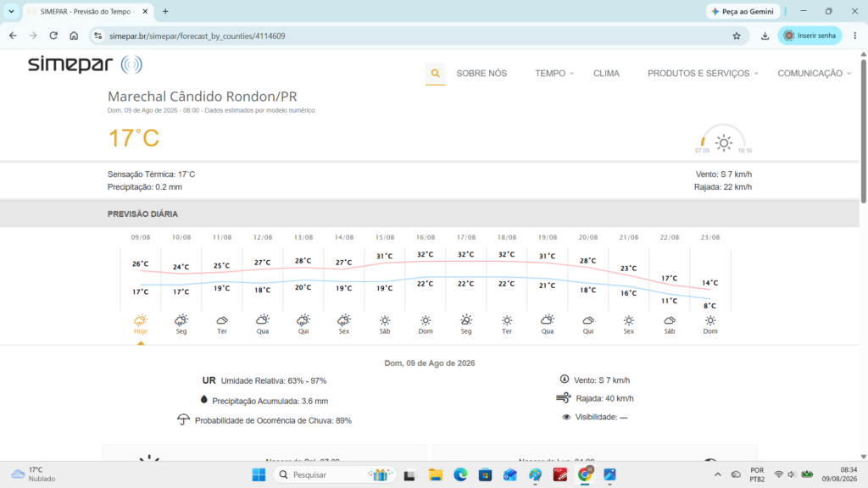
Task: Open a new browser tab
Action: pyautogui.click(x=165, y=11)
